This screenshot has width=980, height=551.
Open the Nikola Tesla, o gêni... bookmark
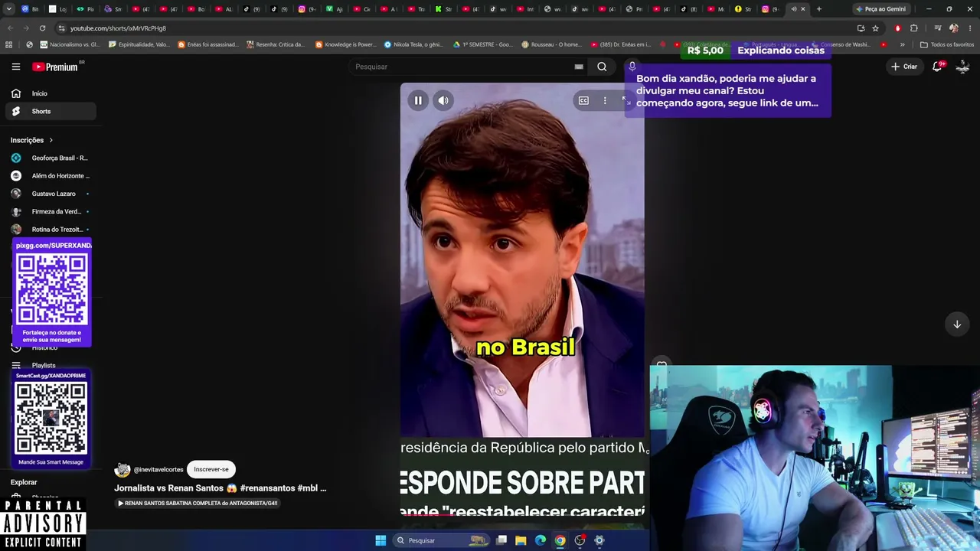[414, 44]
